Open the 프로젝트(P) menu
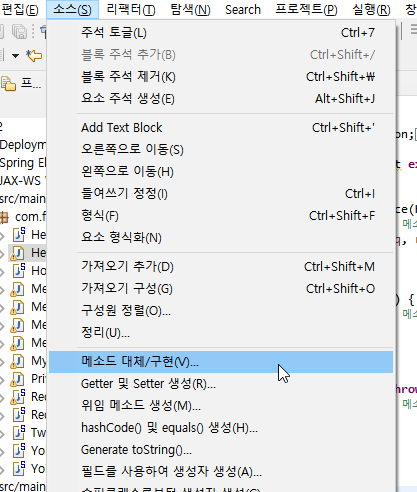417x492 pixels. (x=306, y=10)
